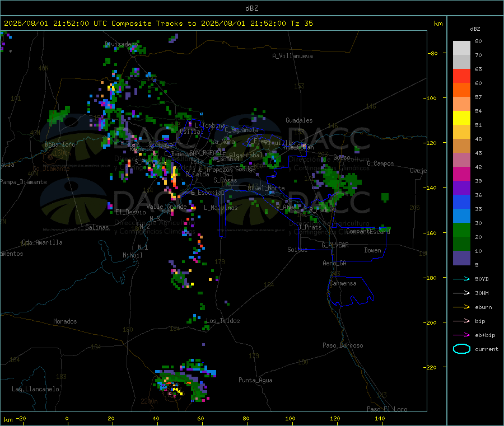Click the 65 dBZ red legend swatch
Image resolution: width=504 pixels, height=426 pixels.
pyautogui.click(x=461, y=76)
